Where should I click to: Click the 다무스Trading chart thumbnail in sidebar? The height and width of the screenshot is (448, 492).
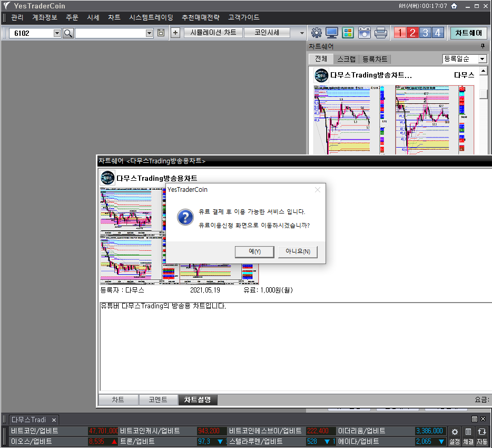pos(395,119)
